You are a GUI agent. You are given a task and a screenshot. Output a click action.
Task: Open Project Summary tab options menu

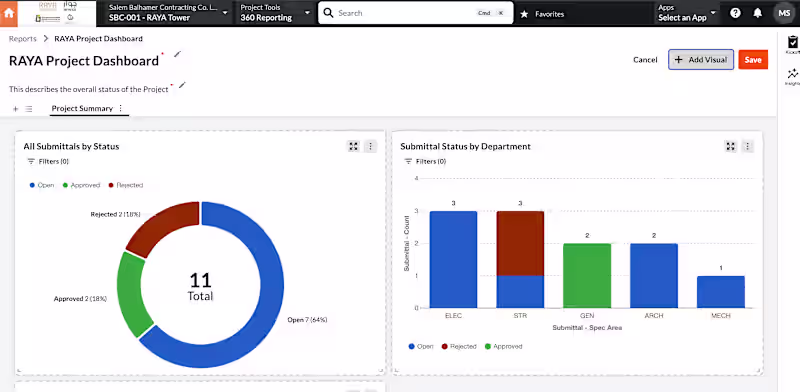click(121, 108)
